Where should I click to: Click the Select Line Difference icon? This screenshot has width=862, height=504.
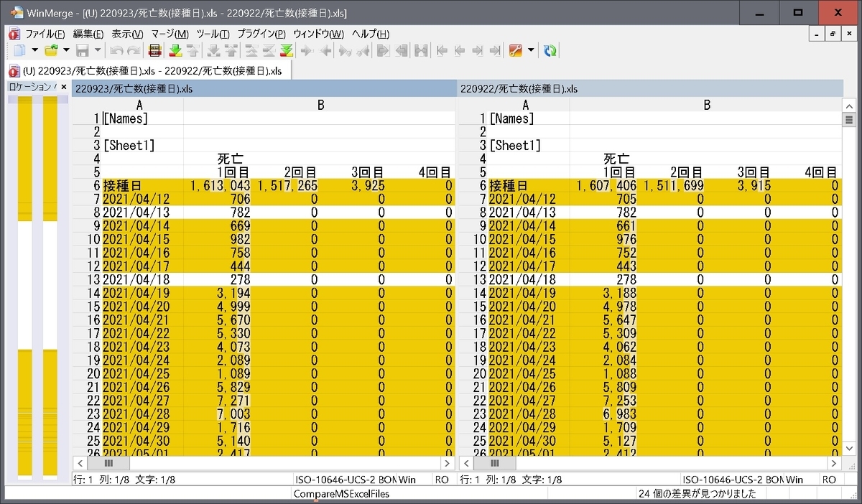154,50
